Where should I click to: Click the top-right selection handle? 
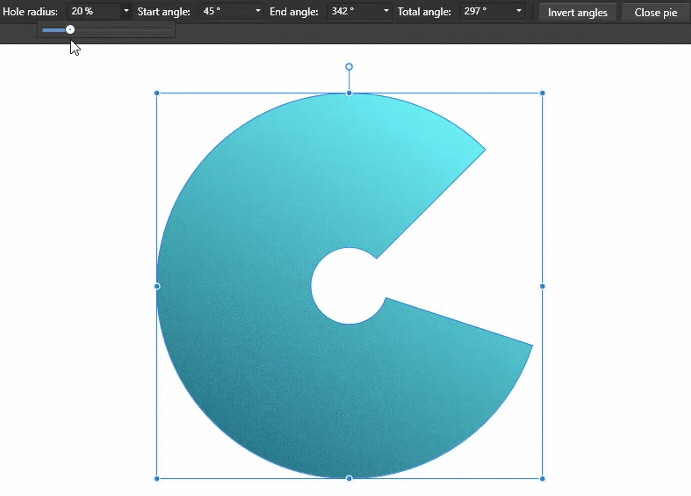point(542,93)
